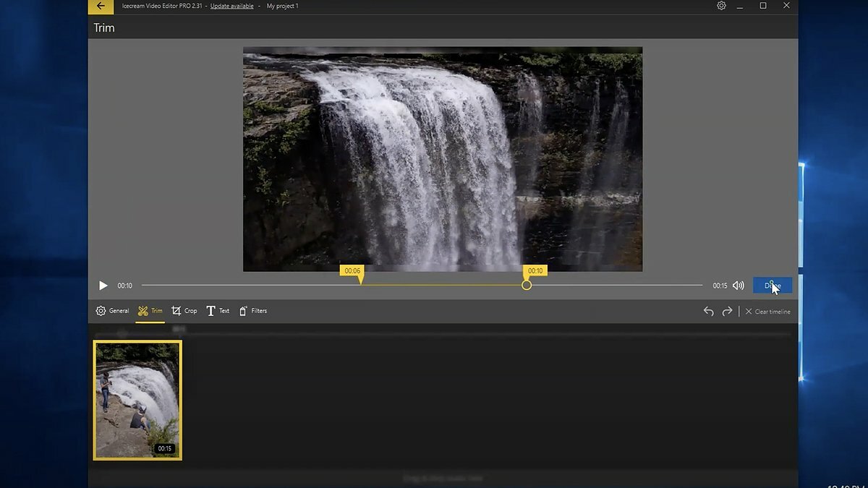Switch to the Crop tool
Image resolution: width=868 pixels, height=488 pixels.
(x=184, y=311)
